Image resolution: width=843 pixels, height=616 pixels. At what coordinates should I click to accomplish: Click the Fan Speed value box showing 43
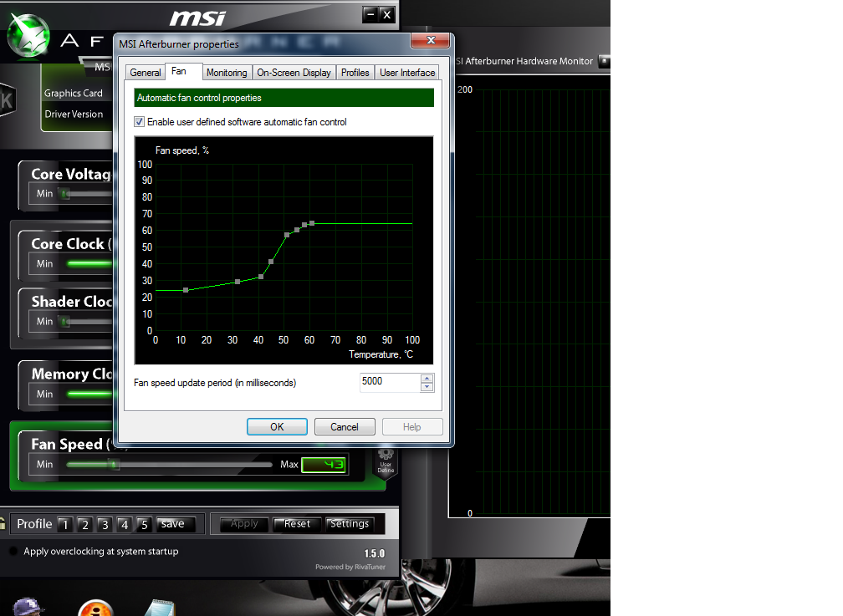coord(324,465)
